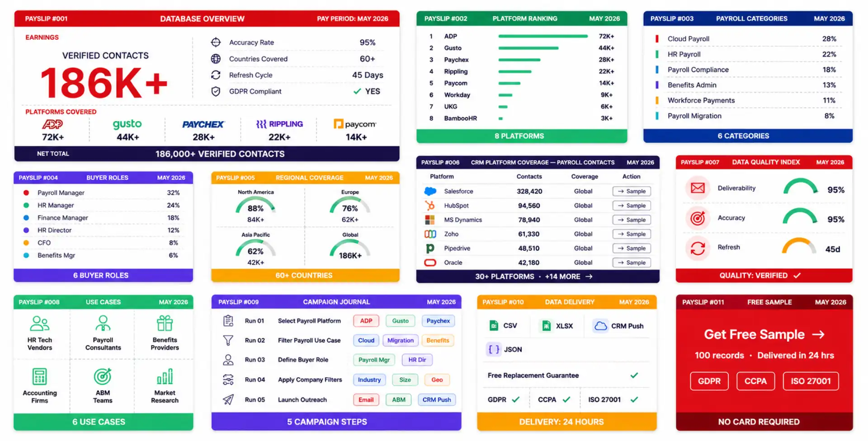Viewport: 868px width, 441px height.
Task: Select the Migration tag
Action: 401,340
